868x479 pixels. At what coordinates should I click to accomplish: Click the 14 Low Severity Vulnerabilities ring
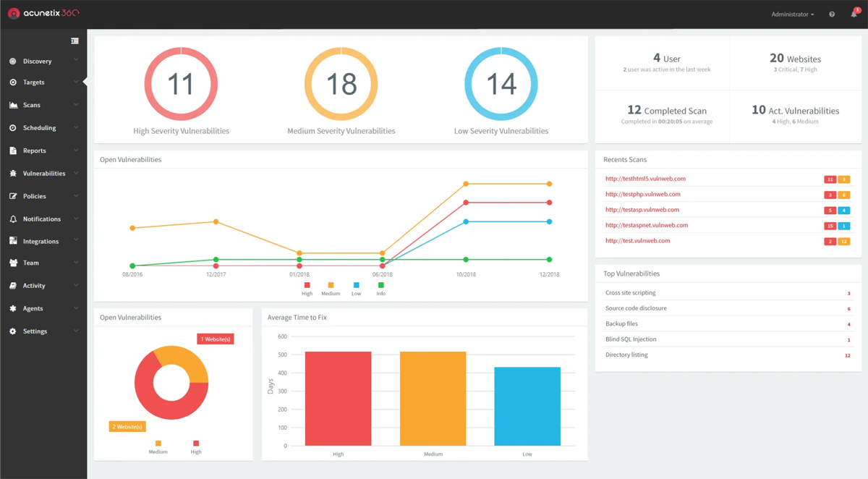tap(501, 84)
